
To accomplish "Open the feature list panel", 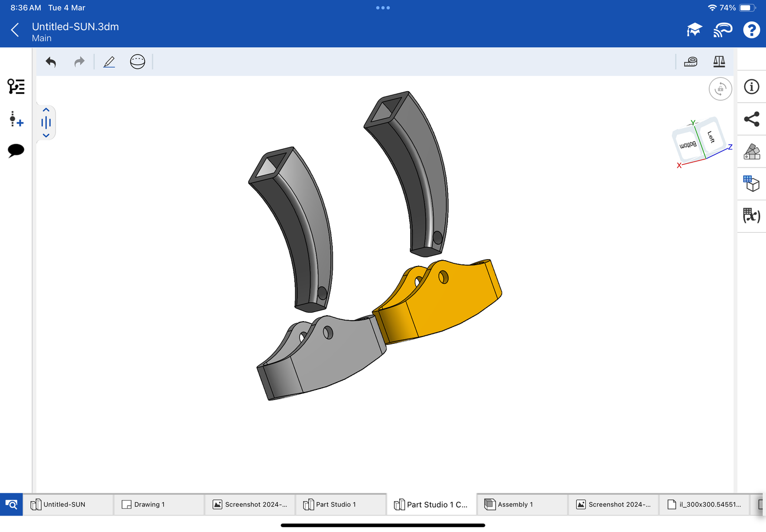I will point(16,86).
